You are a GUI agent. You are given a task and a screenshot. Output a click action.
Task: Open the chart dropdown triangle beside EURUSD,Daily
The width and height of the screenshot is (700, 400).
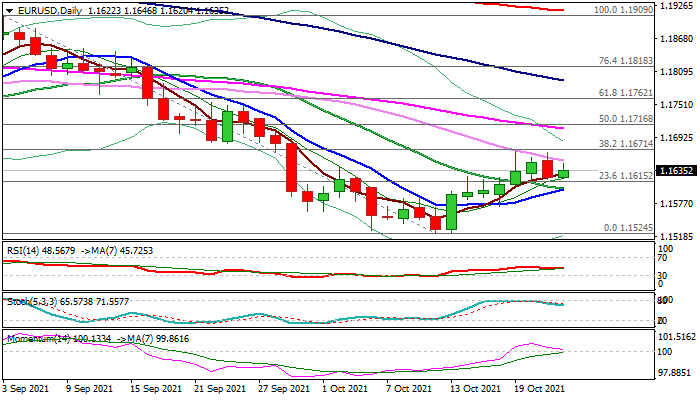[x=9, y=11]
